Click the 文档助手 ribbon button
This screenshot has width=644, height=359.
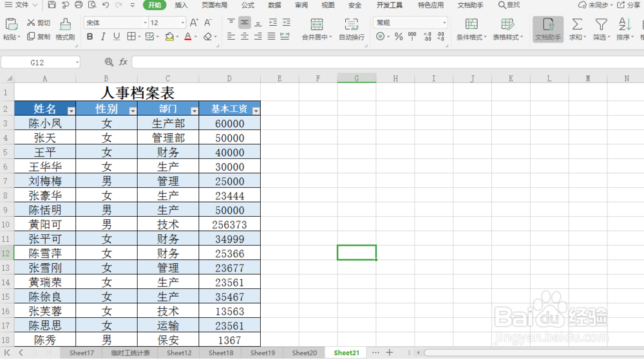pyautogui.click(x=548, y=29)
